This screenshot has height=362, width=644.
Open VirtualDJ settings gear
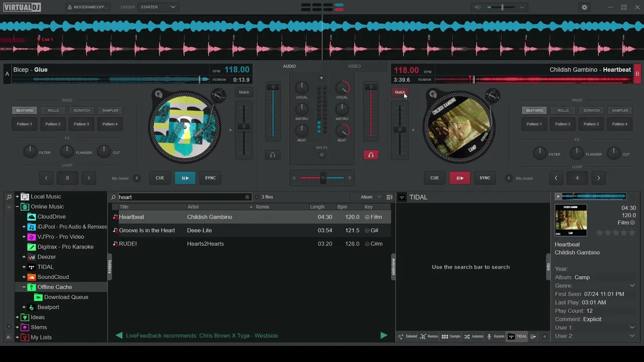[x=584, y=7]
